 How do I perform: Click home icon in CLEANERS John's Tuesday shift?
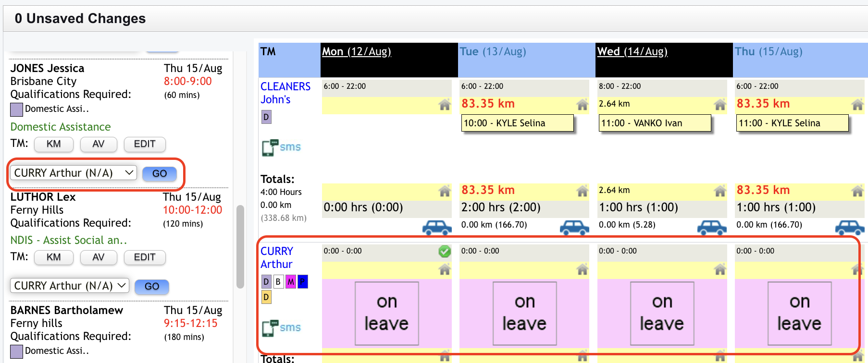(582, 104)
